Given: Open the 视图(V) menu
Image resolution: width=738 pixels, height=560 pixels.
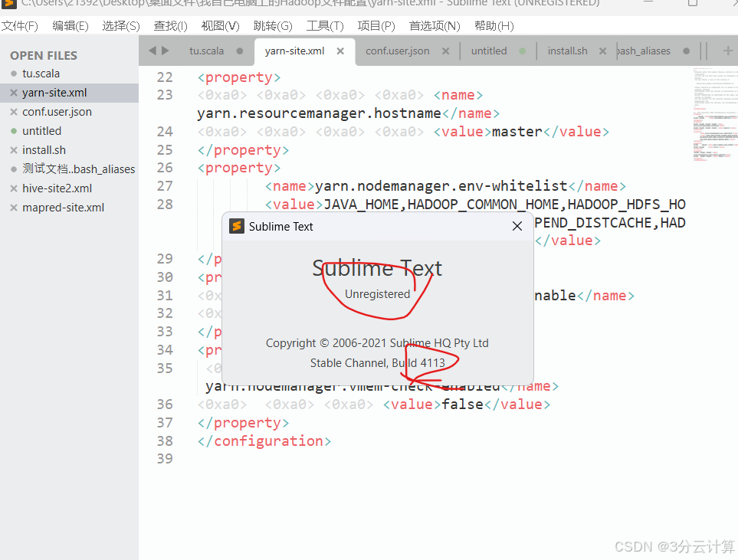Looking at the screenshot, I should point(220,26).
